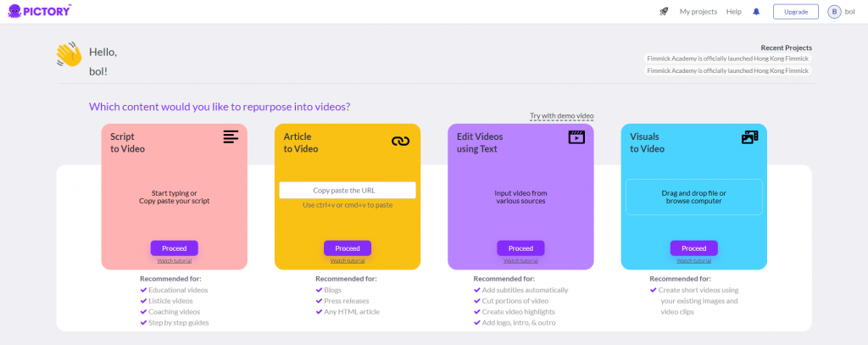868x345 pixels.
Task: Watch tutorial for Visuals to Video
Action: pyautogui.click(x=694, y=261)
